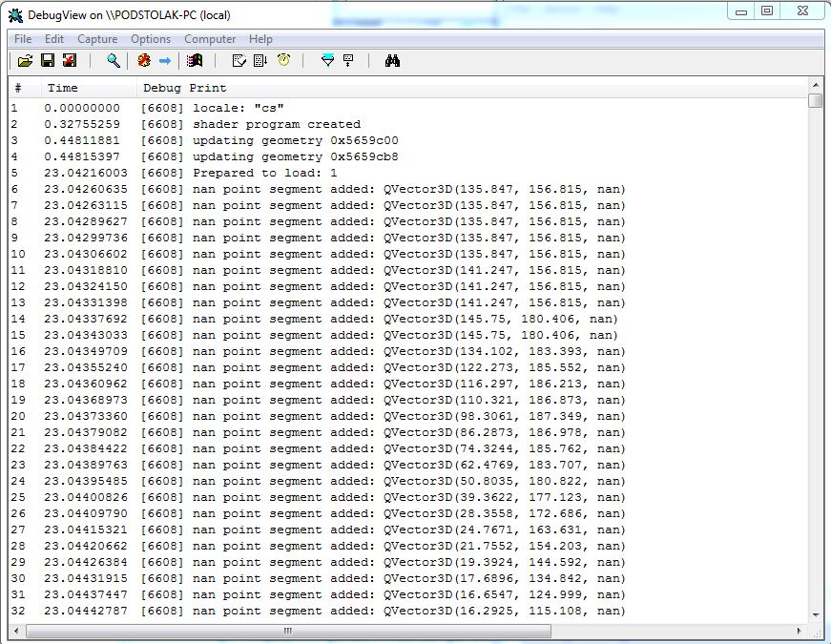
Task: Click vertical scrollbar up arrow
Action: point(816,85)
